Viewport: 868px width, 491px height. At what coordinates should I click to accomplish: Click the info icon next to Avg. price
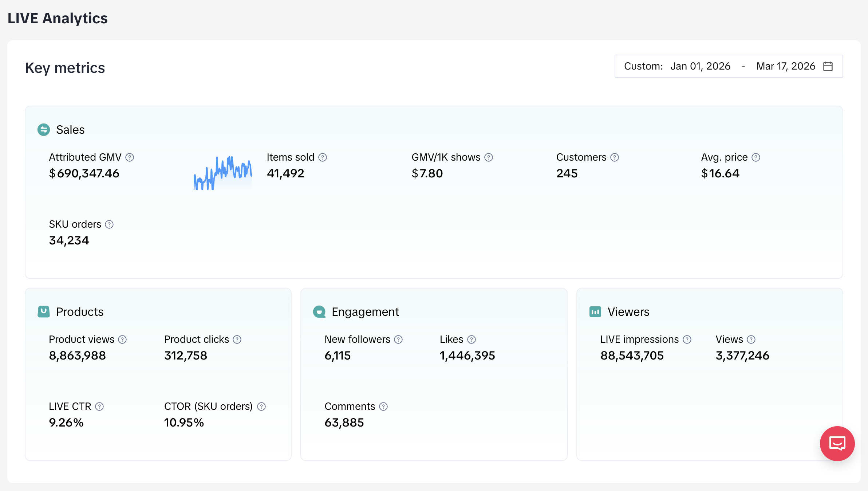click(x=756, y=157)
